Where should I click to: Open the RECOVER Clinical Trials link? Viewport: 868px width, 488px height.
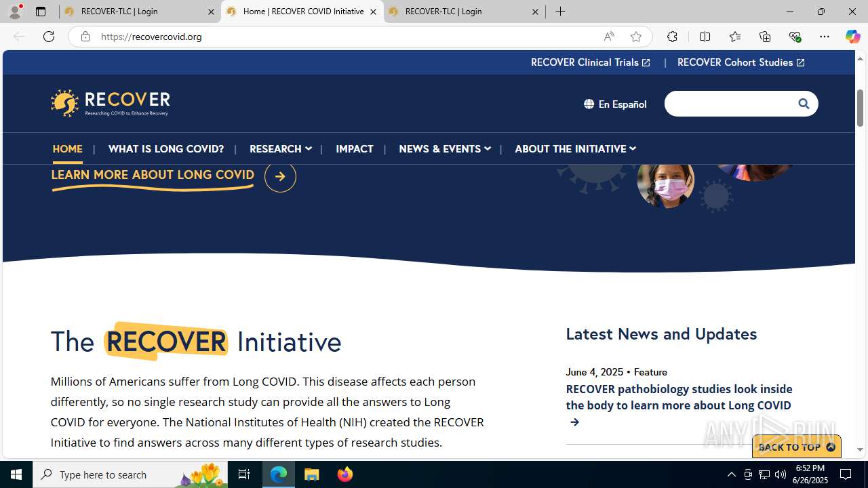click(591, 62)
